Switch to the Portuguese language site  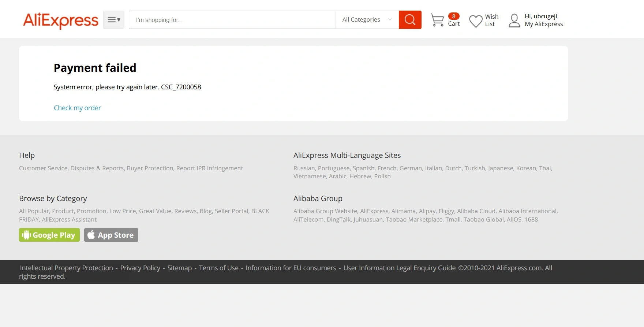pyautogui.click(x=334, y=168)
